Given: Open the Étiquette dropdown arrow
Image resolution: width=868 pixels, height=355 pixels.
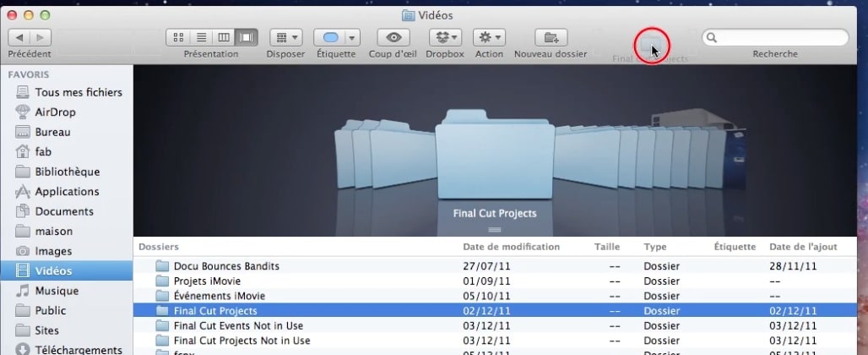Looking at the screenshot, I should (x=353, y=38).
